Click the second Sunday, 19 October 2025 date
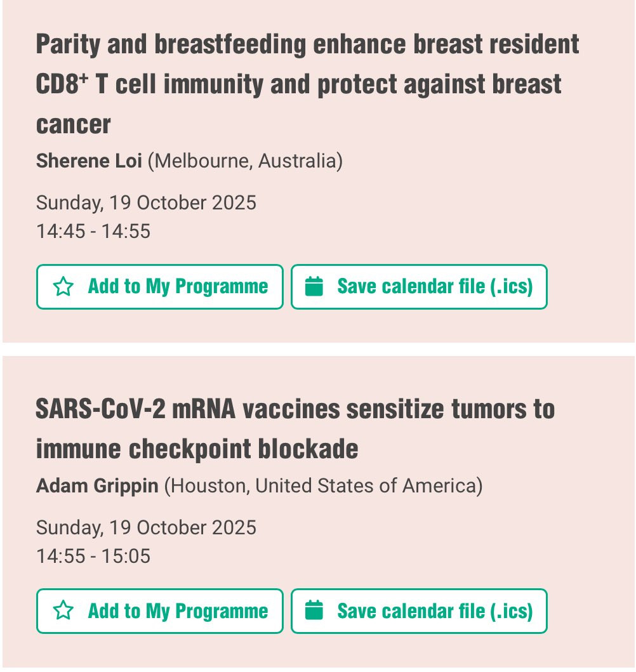 (146, 528)
